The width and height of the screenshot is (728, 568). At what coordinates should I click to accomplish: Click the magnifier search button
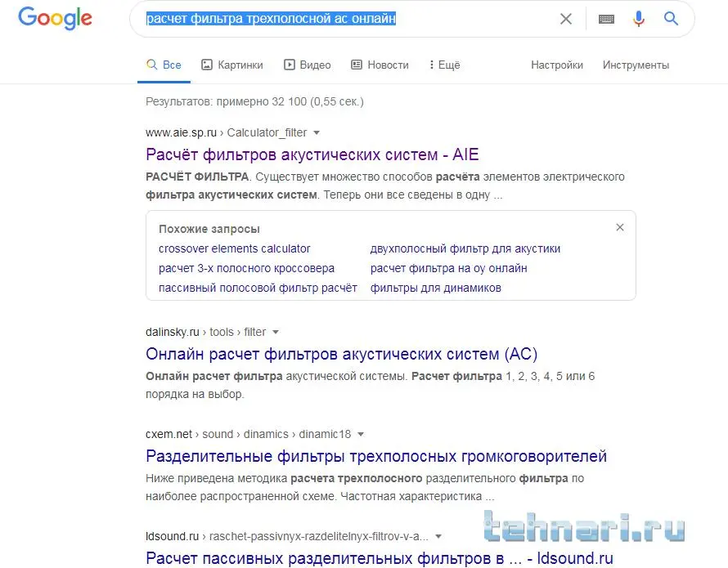pos(671,19)
